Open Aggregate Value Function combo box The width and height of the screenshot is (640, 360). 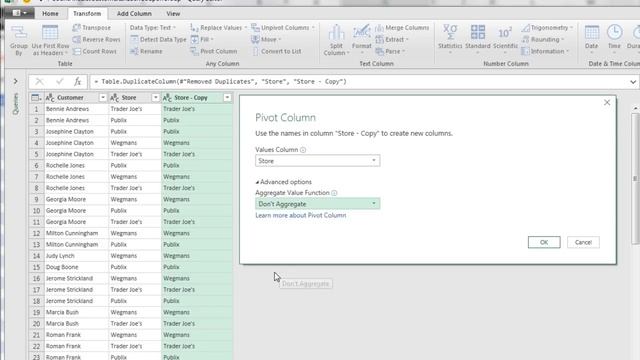tap(318, 204)
